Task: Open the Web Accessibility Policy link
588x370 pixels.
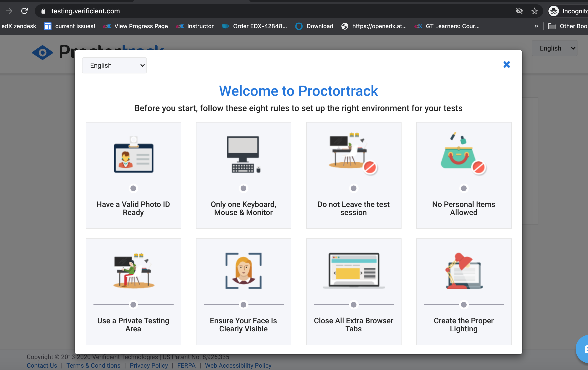Action: [238, 365]
